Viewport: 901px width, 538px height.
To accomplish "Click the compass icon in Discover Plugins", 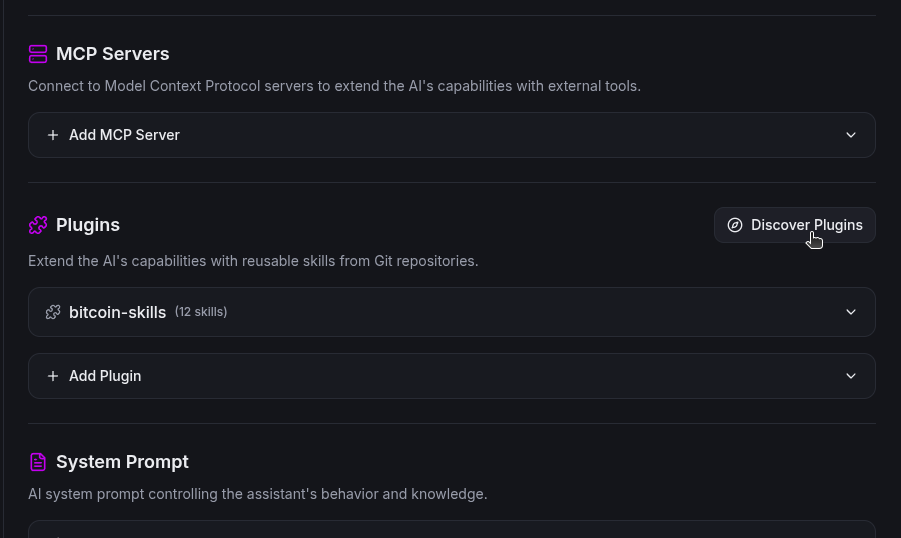I will pyautogui.click(x=735, y=225).
